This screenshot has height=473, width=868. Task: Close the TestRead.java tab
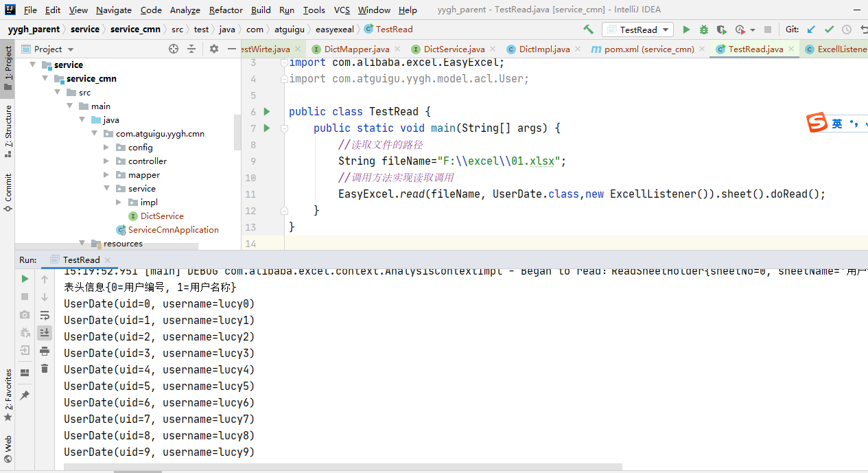(790, 49)
